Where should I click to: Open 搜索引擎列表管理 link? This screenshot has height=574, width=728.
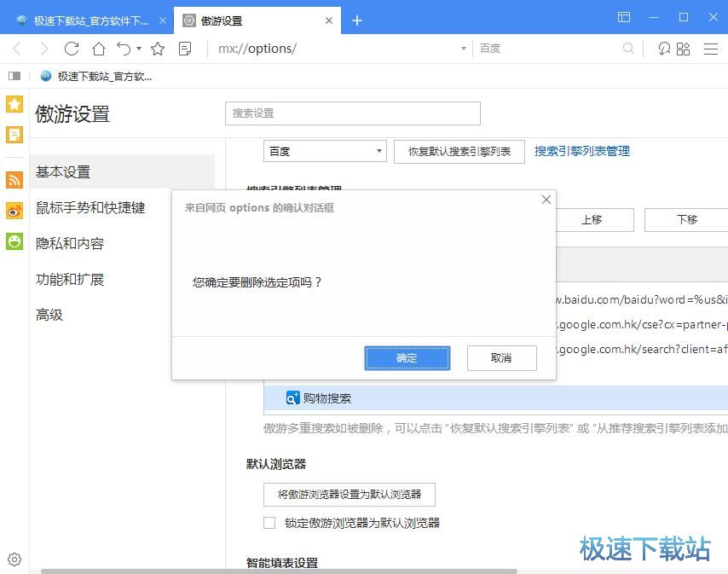(x=581, y=151)
